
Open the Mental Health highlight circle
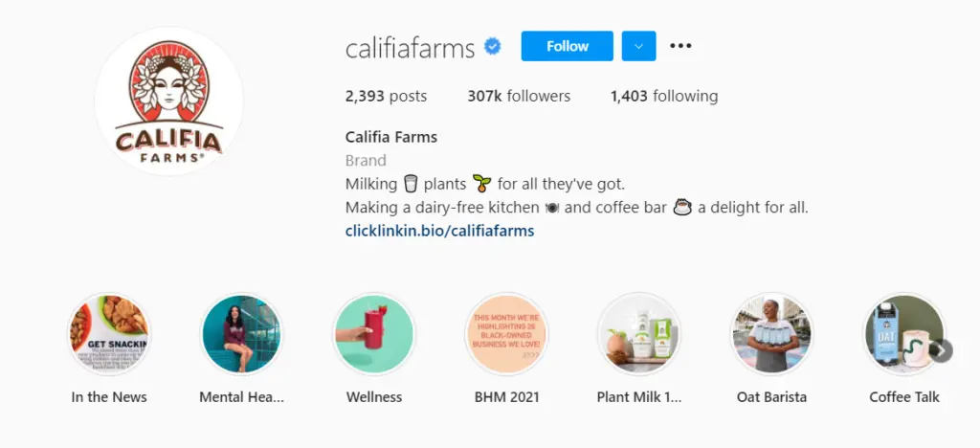tap(241, 334)
